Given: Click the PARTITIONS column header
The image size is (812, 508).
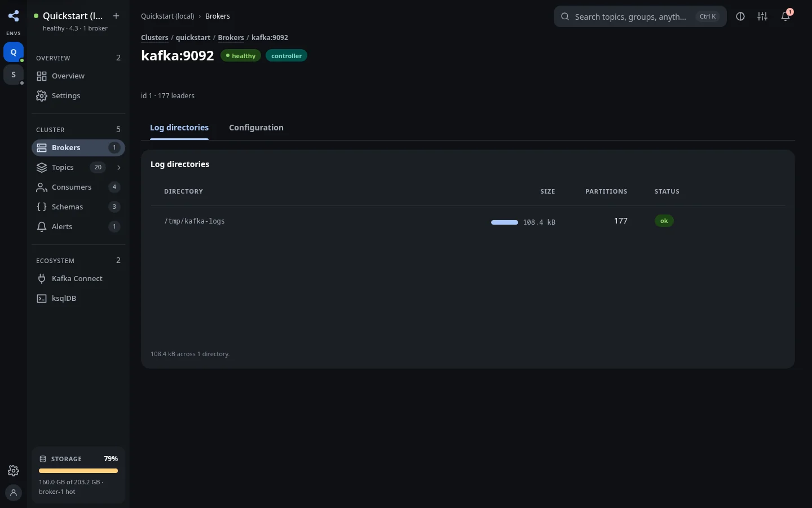Looking at the screenshot, I should click(x=606, y=191).
